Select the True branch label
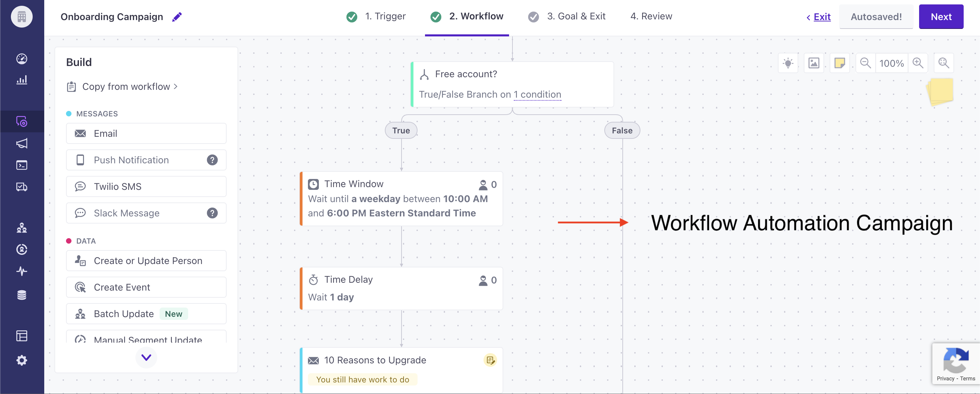The width and height of the screenshot is (980, 394). tap(401, 130)
